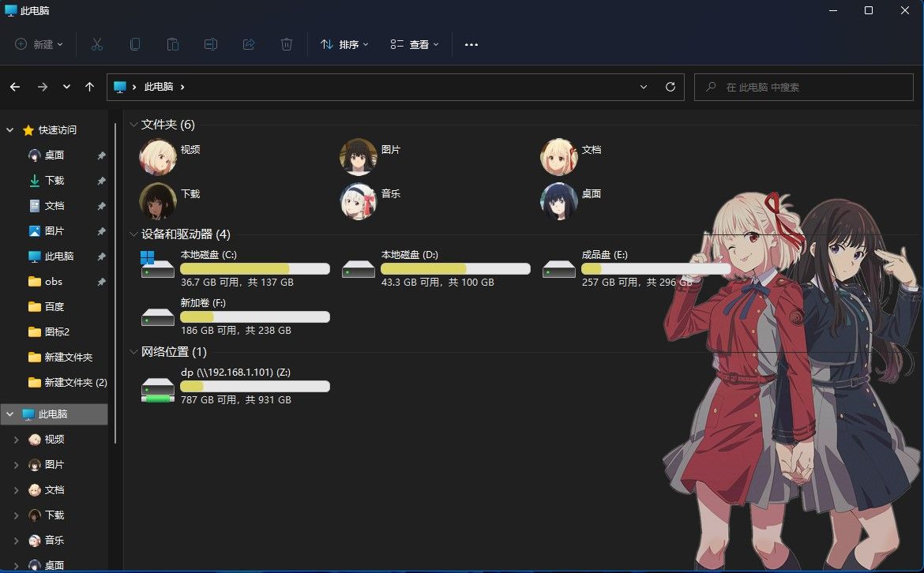Open the 查看 view dropdown
The height and width of the screenshot is (573, 924).
coord(415,44)
